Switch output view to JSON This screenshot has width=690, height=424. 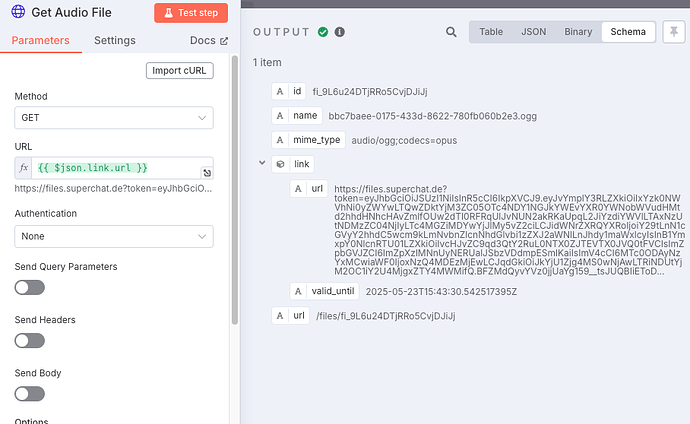click(x=533, y=32)
